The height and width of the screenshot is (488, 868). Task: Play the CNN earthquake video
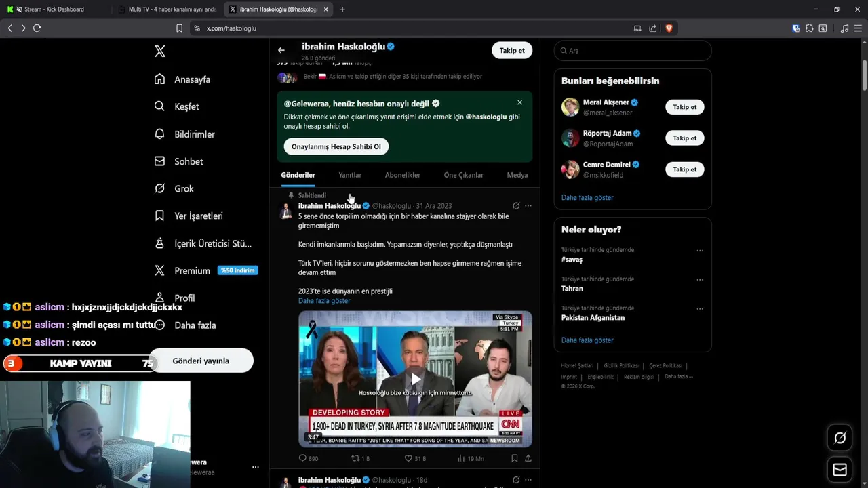coord(415,379)
